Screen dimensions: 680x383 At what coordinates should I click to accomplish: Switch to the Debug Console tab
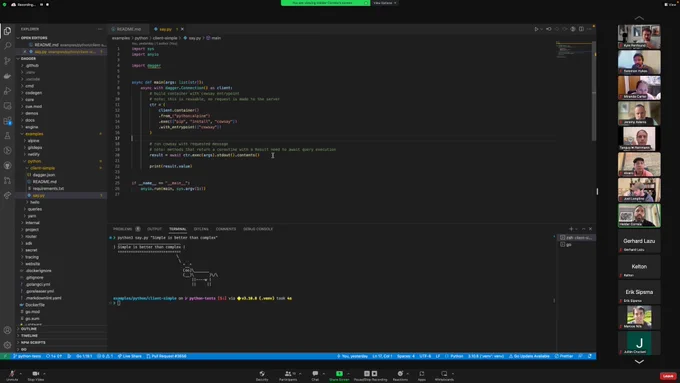point(258,229)
